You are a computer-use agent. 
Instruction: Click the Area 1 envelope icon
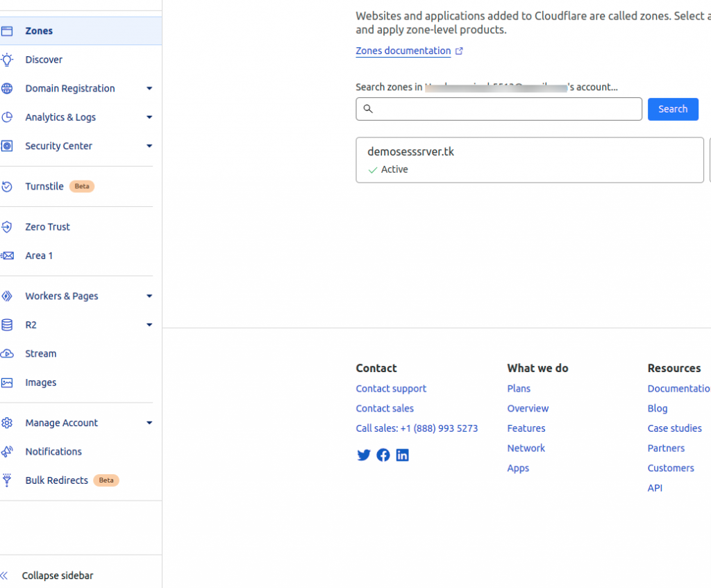(x=7, y=255)
